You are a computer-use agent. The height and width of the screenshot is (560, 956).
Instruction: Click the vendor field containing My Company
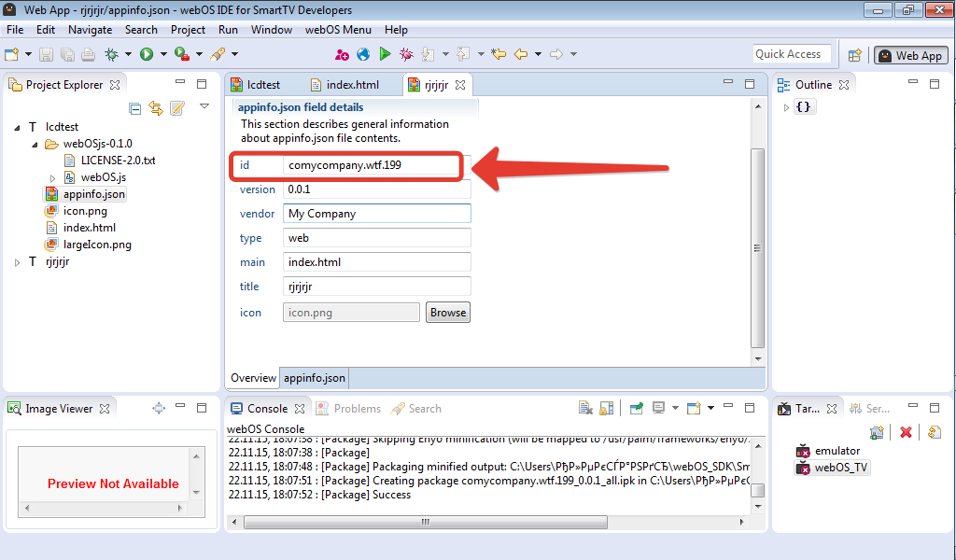[x=376, y=214]
